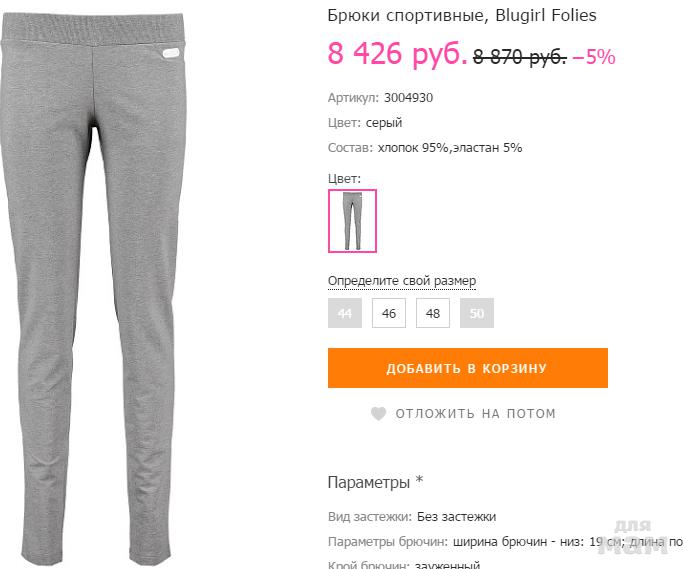683x569 pixels.
Task: Click the 'Отложить на потом' text link
Action: 476,413
